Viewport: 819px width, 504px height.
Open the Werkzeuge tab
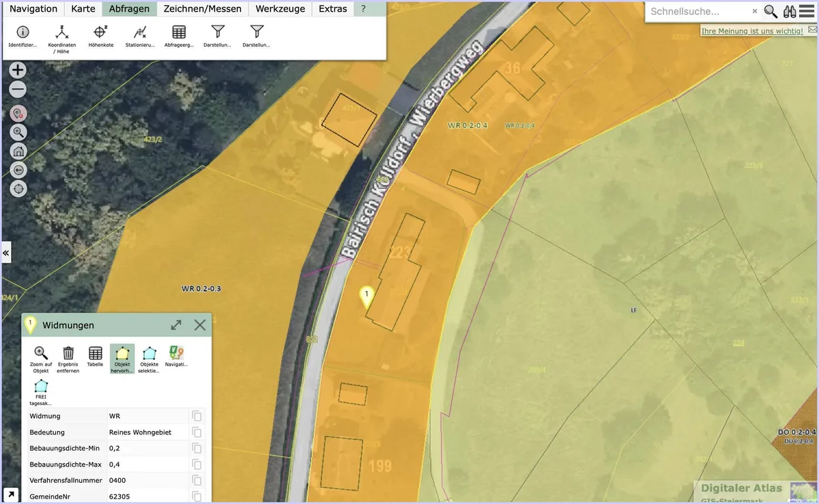[x=280, y=9]
